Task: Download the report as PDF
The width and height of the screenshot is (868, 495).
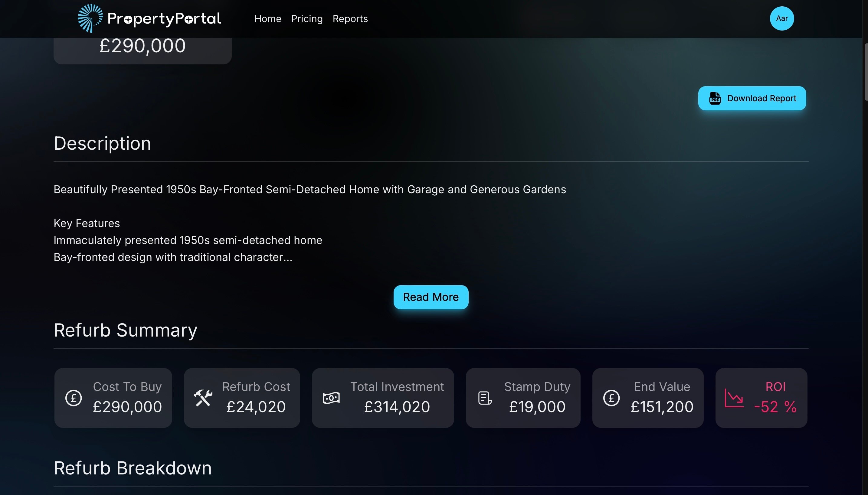Action: (x=752, y=98)
